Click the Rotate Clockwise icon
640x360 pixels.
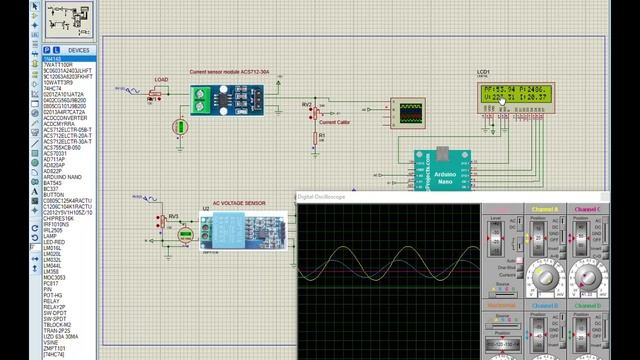click(x=35, y=228)
